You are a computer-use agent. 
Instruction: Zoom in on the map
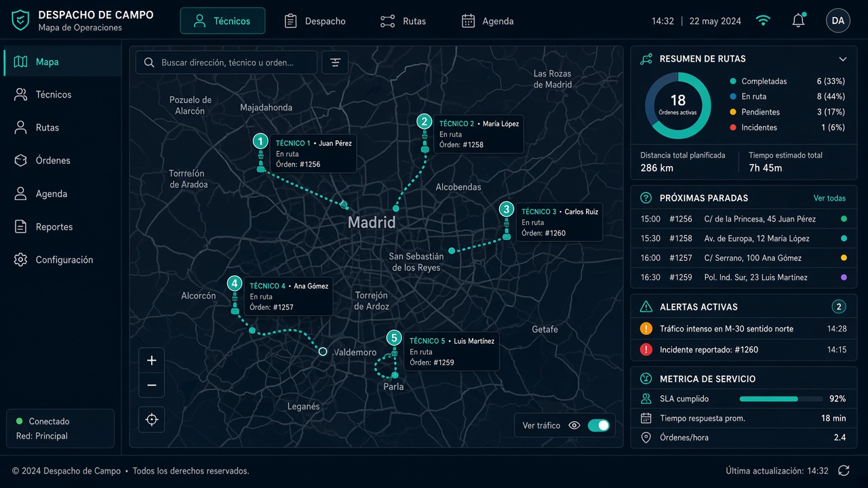[152, 361]
